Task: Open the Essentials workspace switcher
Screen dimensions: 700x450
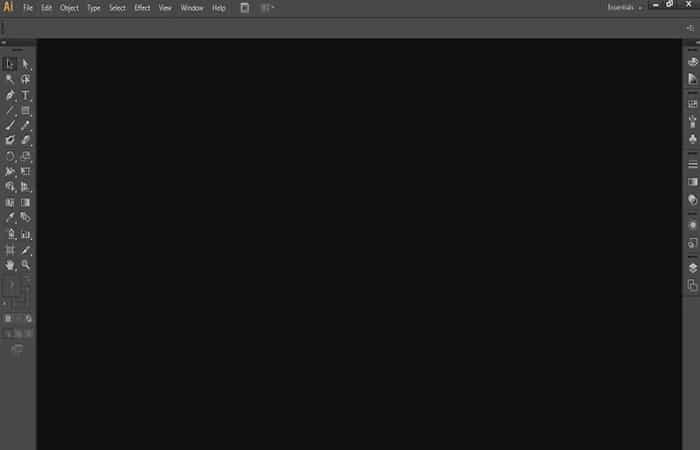Action: (x=624, y=8)
